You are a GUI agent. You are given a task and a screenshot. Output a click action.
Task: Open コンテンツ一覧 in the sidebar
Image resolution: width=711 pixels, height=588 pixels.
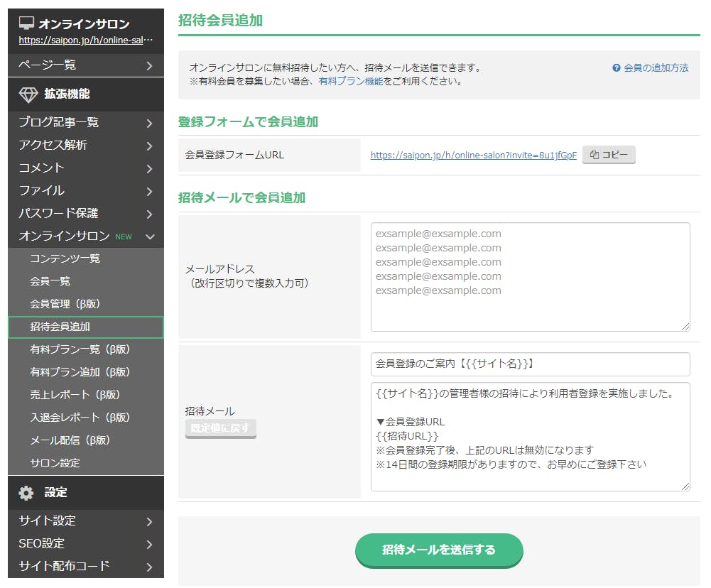pos(65,258)
